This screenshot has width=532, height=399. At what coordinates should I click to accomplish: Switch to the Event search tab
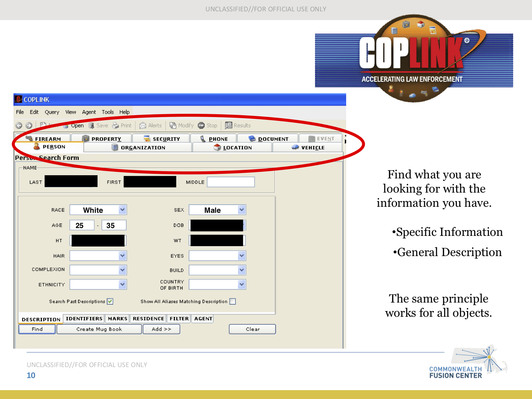(321, 139)
